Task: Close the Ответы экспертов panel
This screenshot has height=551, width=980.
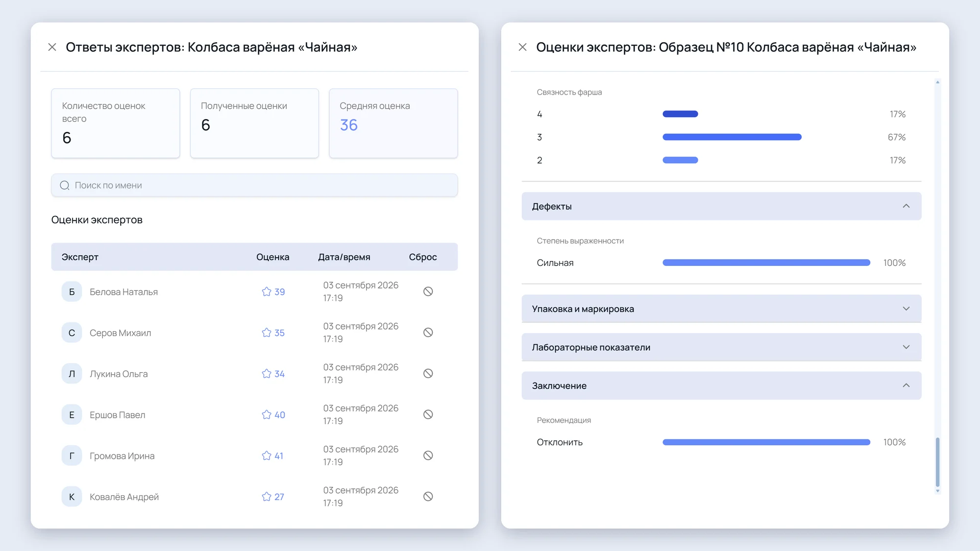Action: [x=52, y=47]
